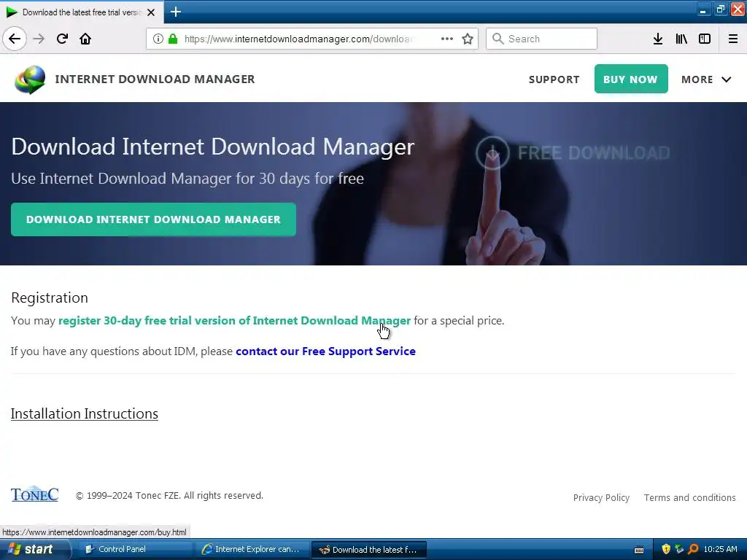
Task: Click the Download the latest taskbar item
Action: (368, 550)
